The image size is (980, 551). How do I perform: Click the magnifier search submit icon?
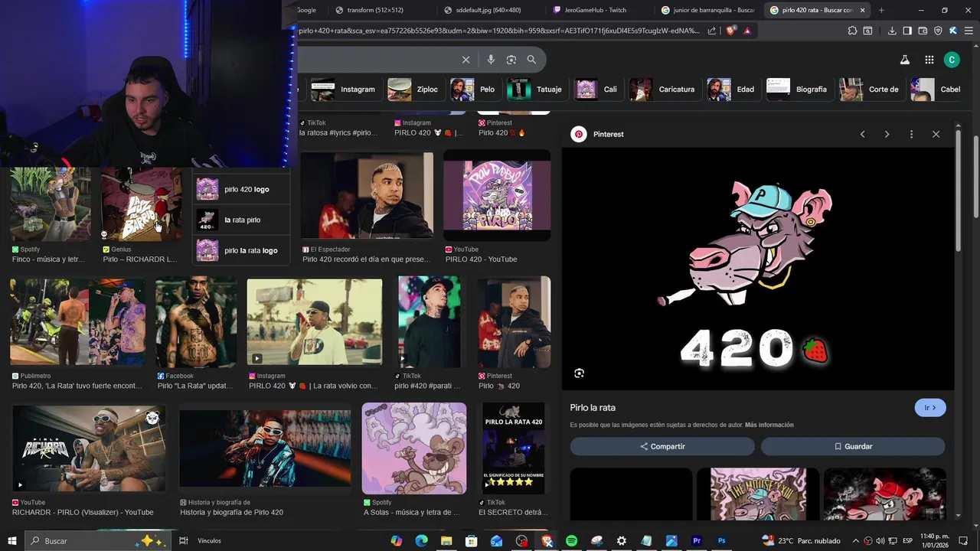pyautogui.click(x=531, y=60)
